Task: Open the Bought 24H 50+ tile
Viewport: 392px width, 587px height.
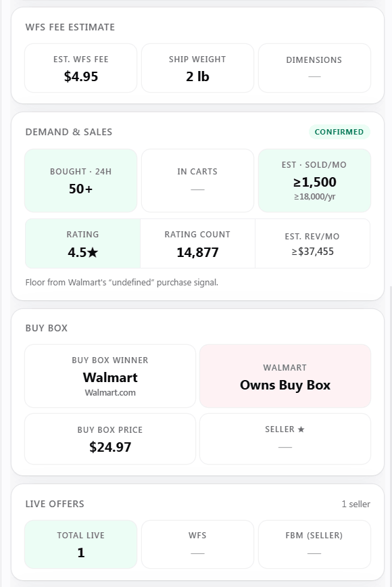Action: click(81, 181)
